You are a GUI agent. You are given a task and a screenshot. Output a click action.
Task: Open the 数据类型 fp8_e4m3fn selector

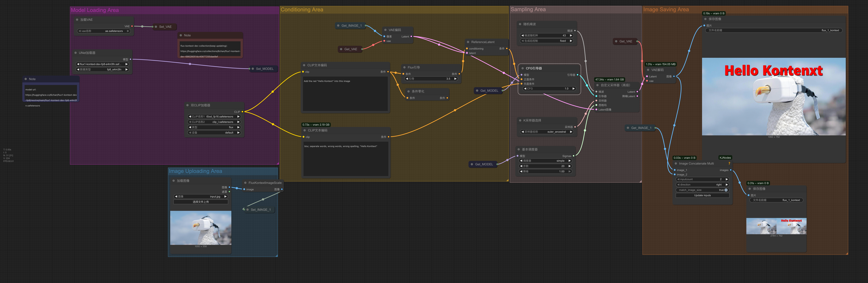[x=102, y=69]
